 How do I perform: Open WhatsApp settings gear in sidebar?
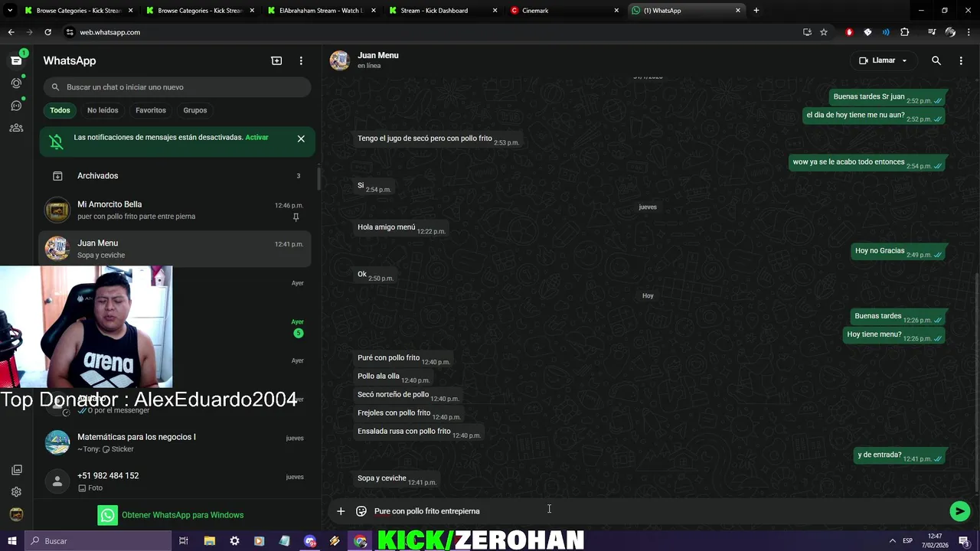pos(16,492)
